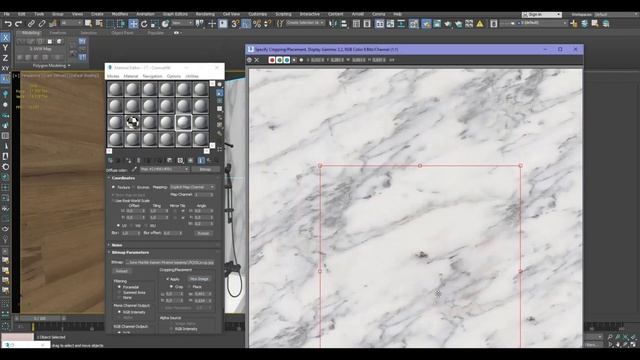
Task: Click the Mirror tool icon
Action: click(333, 24)
